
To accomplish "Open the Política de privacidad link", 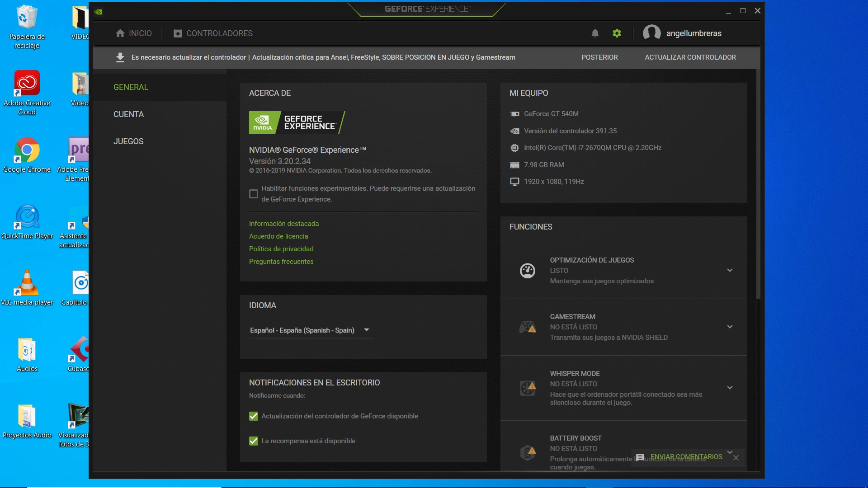I will coord(281,249).
